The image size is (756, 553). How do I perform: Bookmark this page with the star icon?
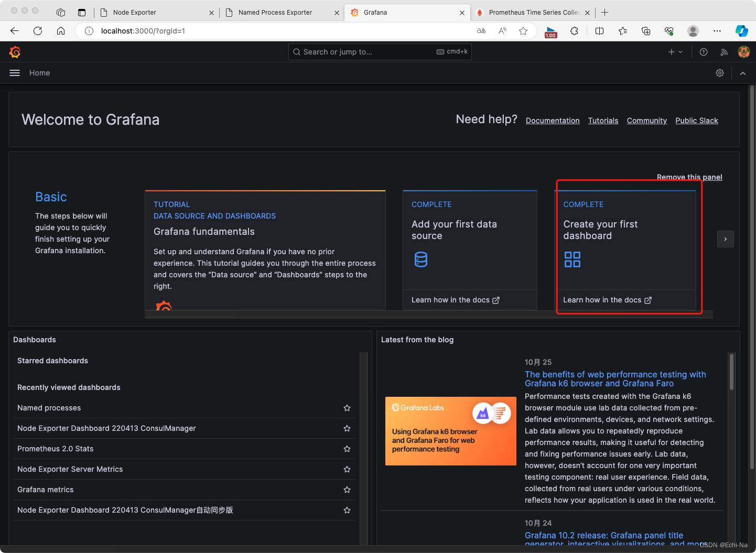coord(523,31)
